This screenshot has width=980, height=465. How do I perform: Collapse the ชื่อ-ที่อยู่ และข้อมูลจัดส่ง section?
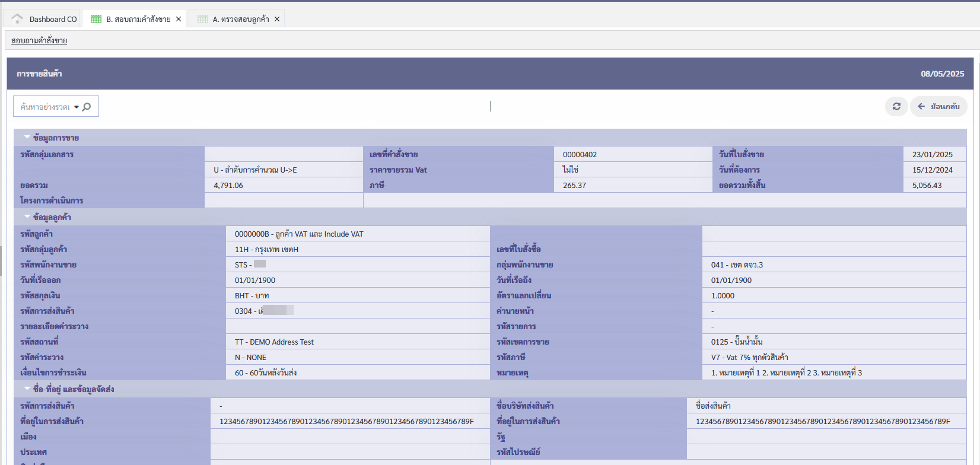[27, 388]
